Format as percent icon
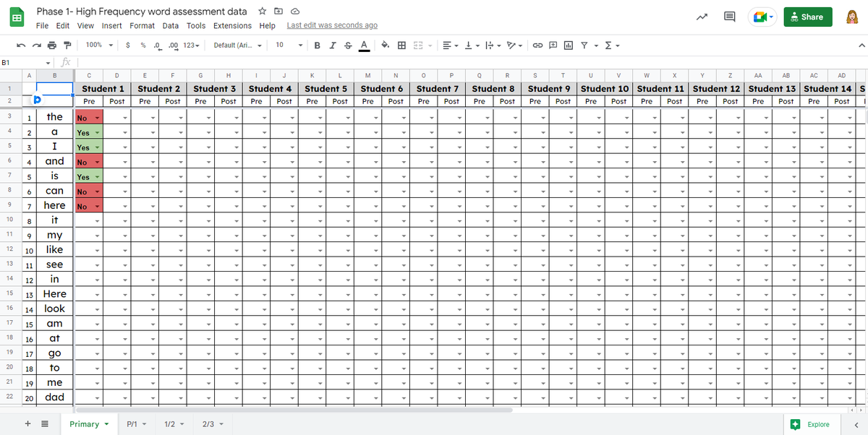The height and width of the screenshot is (435, 868). [x=143, y=45]
